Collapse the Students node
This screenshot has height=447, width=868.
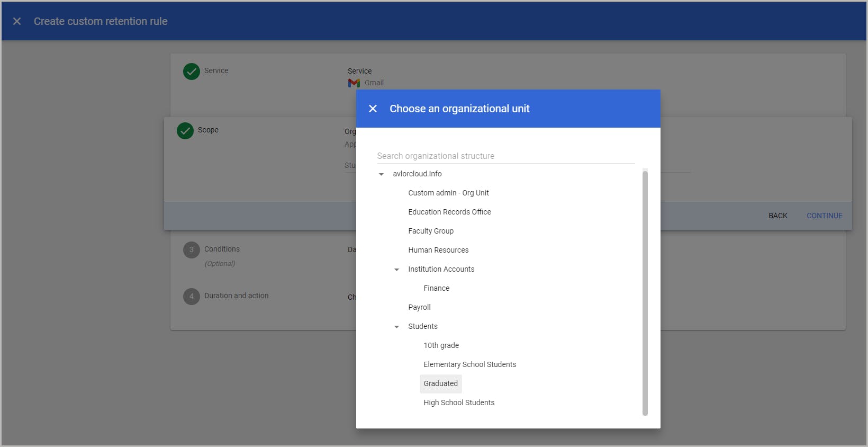point(396,327)
